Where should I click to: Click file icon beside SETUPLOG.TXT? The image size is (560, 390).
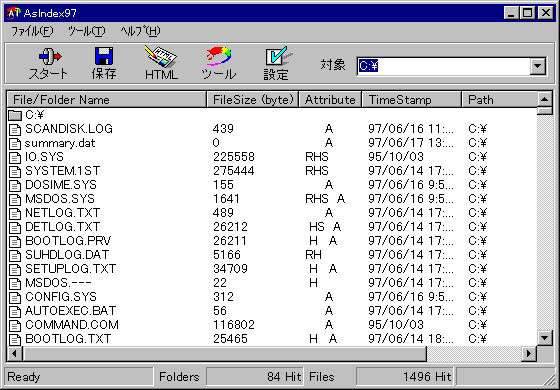(15, 269)
